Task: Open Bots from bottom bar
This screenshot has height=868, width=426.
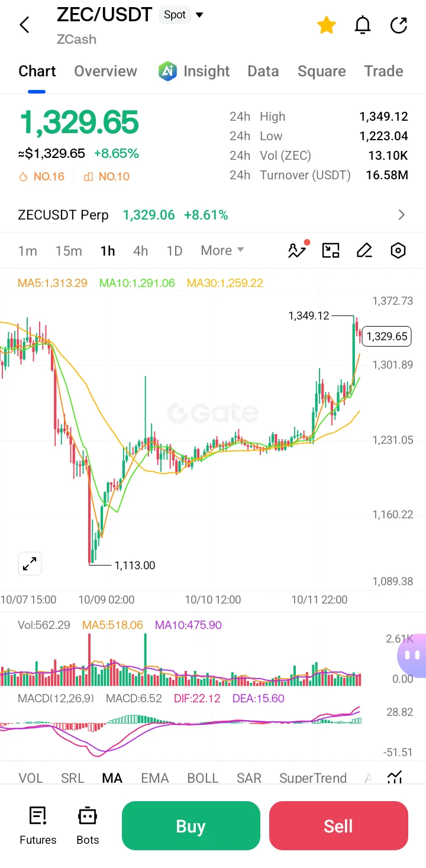Action: tap(88, 826)
